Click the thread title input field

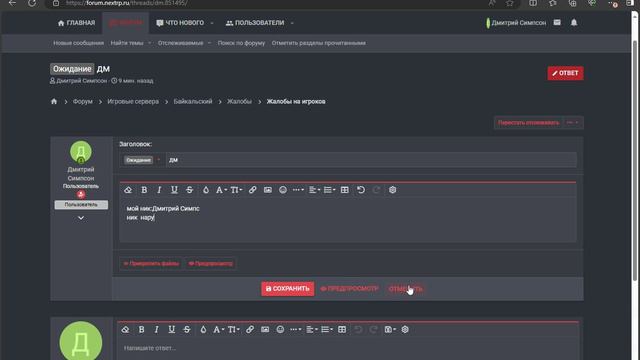[x=371, y=160]
